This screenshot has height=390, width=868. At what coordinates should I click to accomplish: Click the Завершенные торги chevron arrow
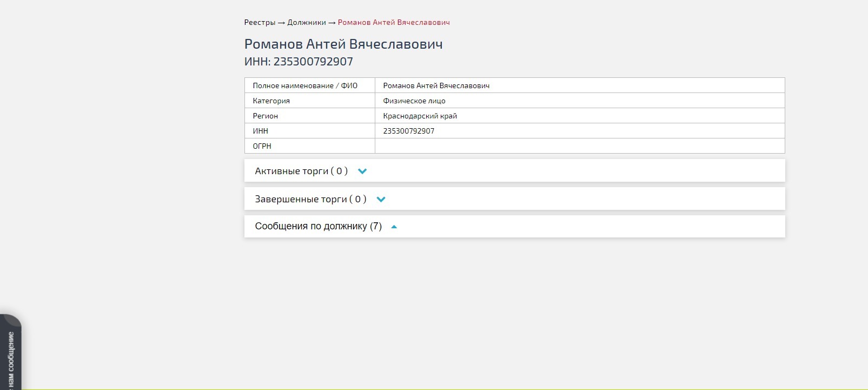coord(381,200)
